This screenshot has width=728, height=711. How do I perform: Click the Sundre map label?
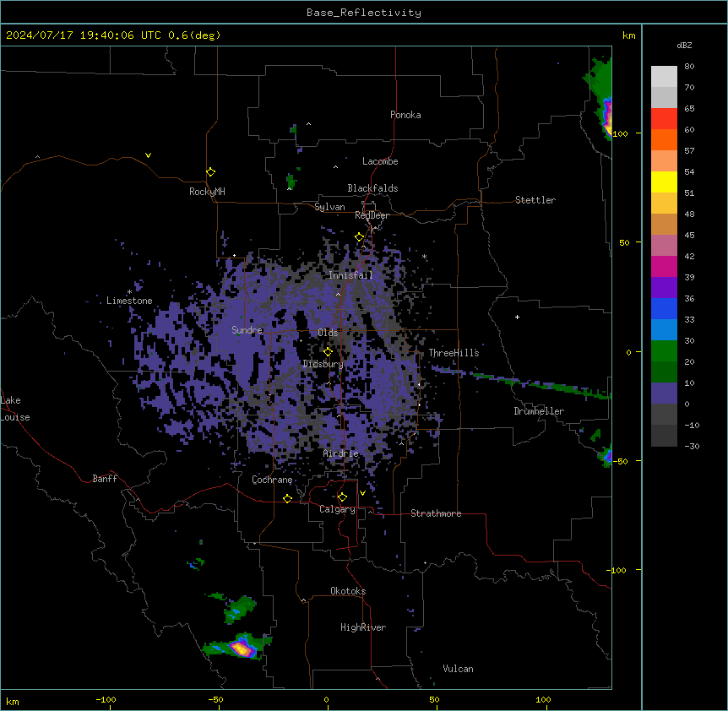pyautogui.click(x=247, y=330)
